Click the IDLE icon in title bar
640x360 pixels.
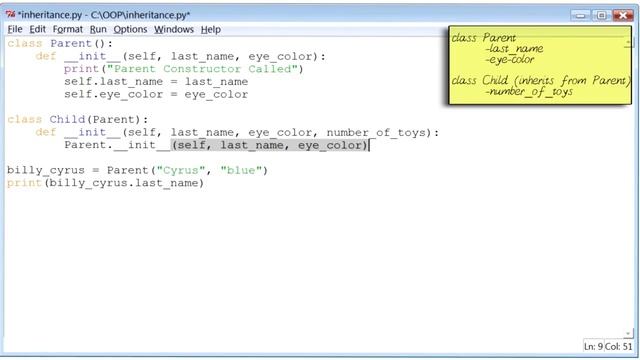[x=11, y=15]
